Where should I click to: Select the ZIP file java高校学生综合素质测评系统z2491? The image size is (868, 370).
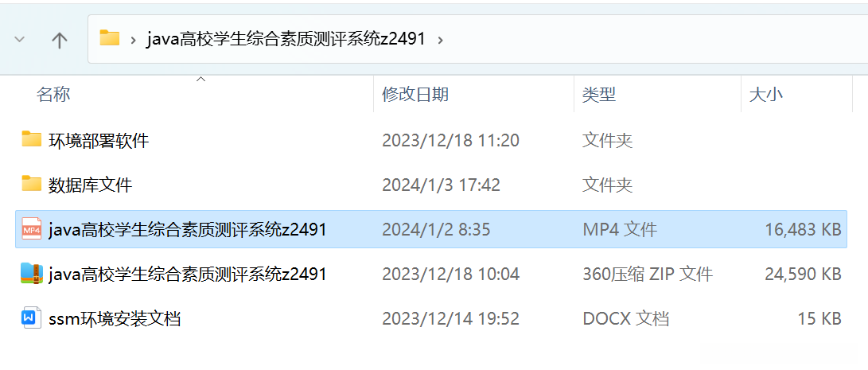188,274
